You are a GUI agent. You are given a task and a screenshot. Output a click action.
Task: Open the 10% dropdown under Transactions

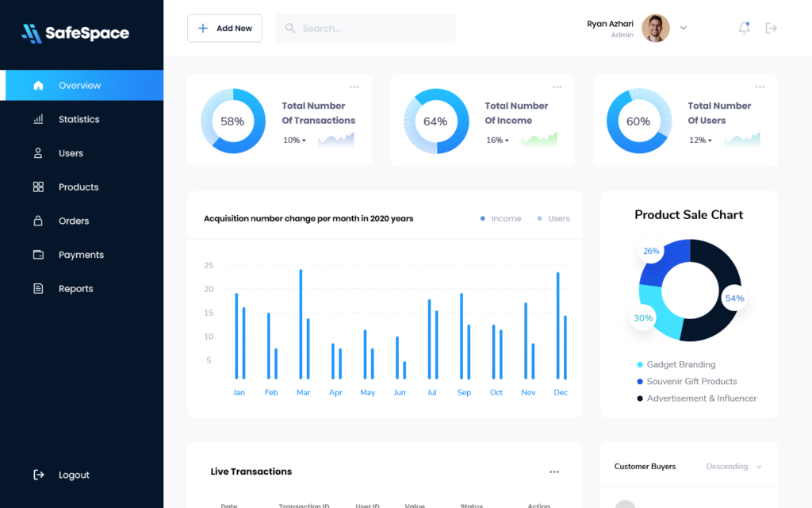(x=295, y=140)
